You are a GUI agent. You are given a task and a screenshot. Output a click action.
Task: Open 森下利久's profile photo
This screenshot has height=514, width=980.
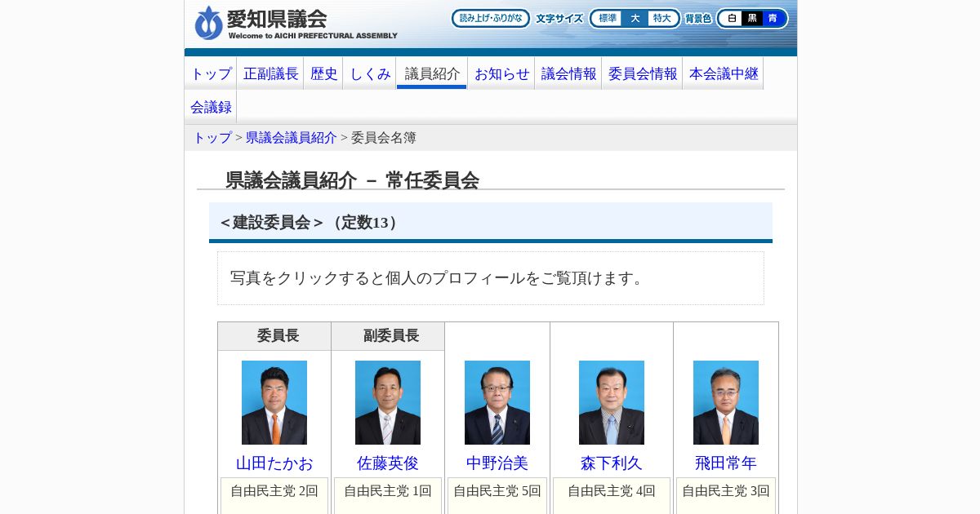coord(612,402)
